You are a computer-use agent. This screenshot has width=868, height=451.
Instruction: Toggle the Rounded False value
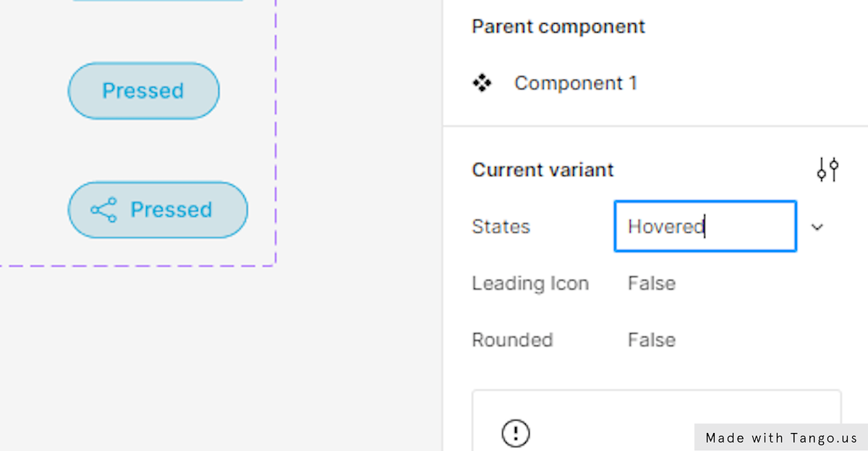coord(651,340)
